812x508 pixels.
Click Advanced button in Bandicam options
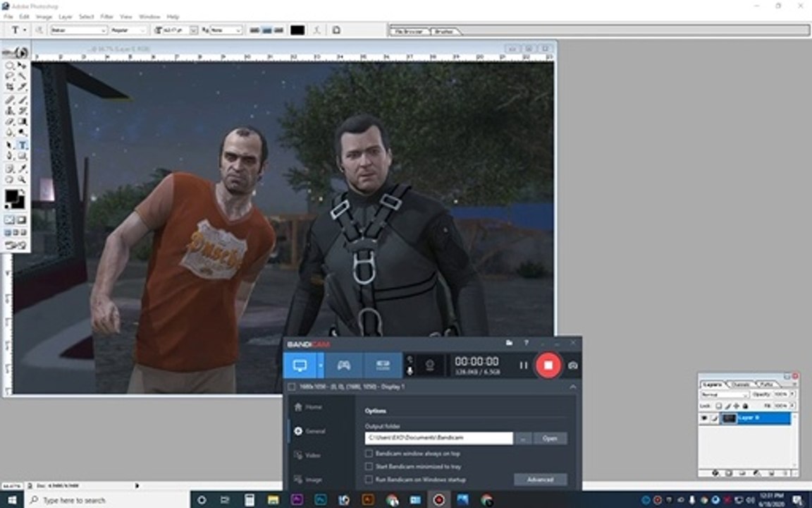(540, 480)
